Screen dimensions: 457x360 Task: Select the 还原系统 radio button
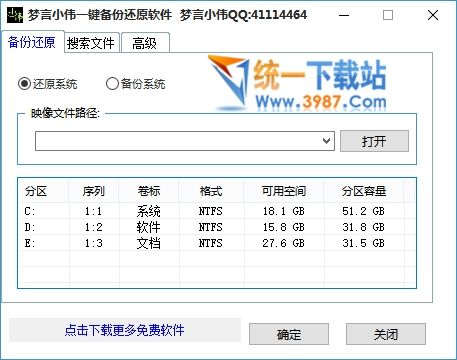[24, 84]
